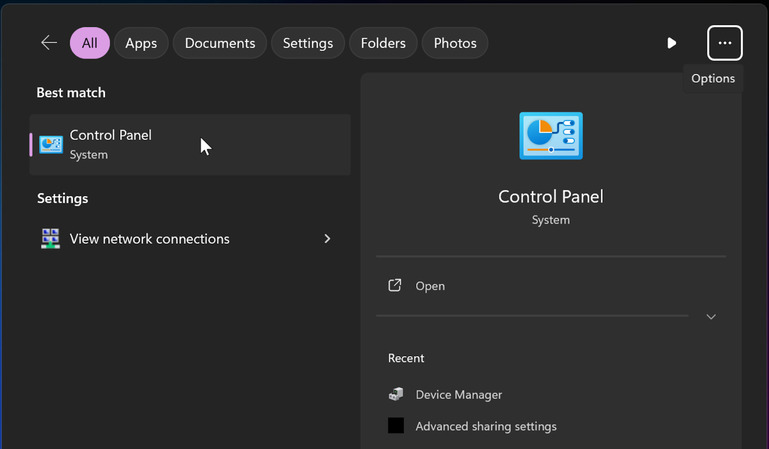Viewport: 769px width, 449px height.
Task: Switch to the Photos filter
Action: pyautogui.click(x=455, y=43)
